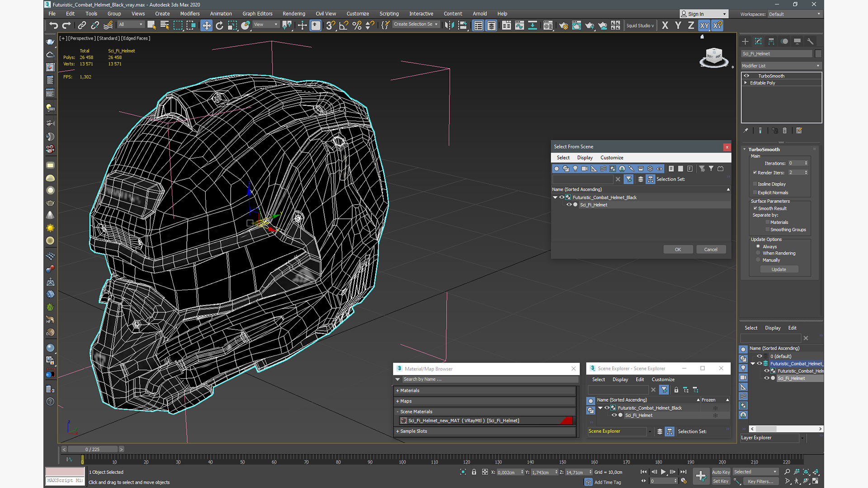This screenshot has height=488, width=868.
Task: Activate the Unlink Selection tool
Action: click(95, 25)
